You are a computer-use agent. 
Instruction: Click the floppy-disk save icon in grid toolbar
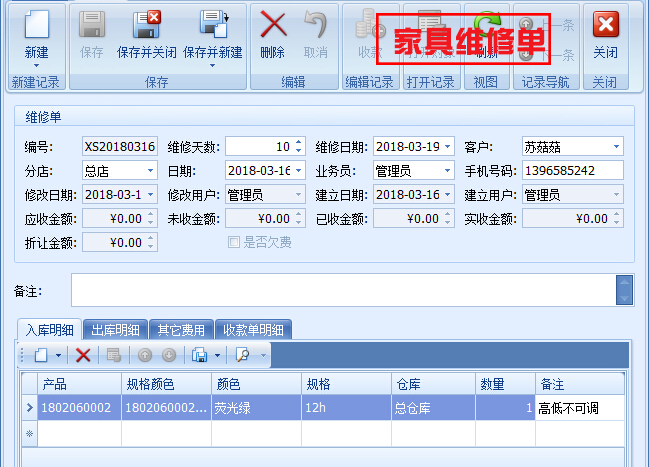199,355
